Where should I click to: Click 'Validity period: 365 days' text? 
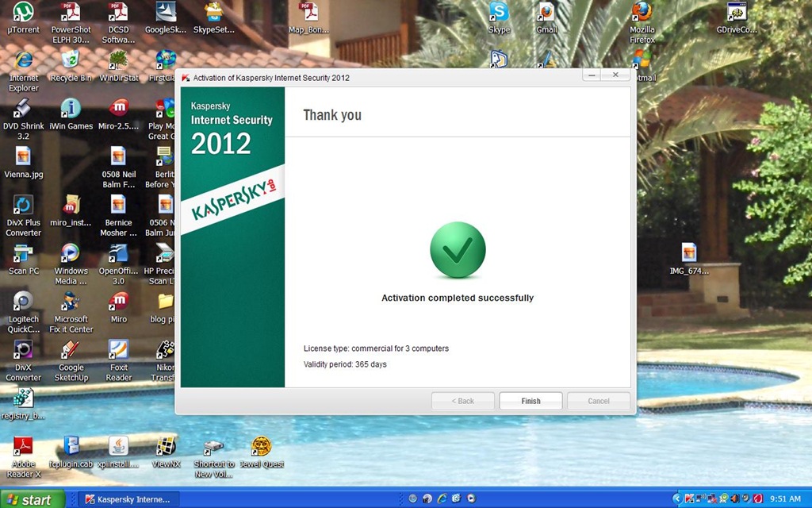click(x=345, y=364)
